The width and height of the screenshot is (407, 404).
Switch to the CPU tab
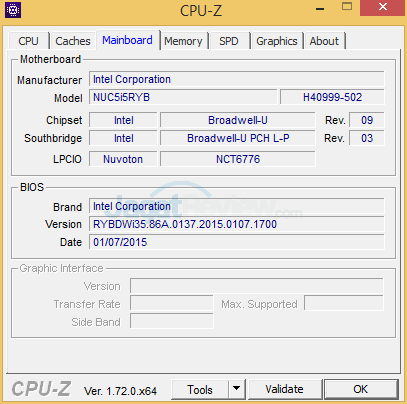pyautogui.click(x=28, y=41)
